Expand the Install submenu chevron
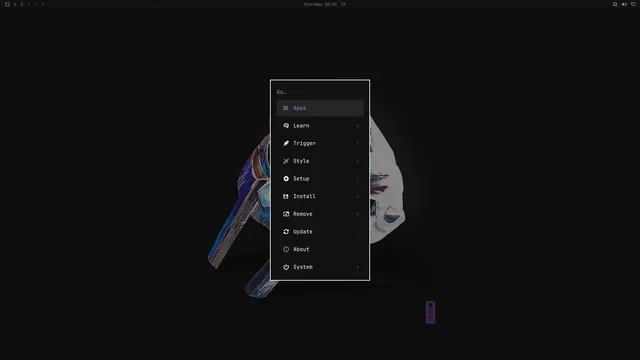Screen dimensions: 640x360 click(x=358, y=197)
